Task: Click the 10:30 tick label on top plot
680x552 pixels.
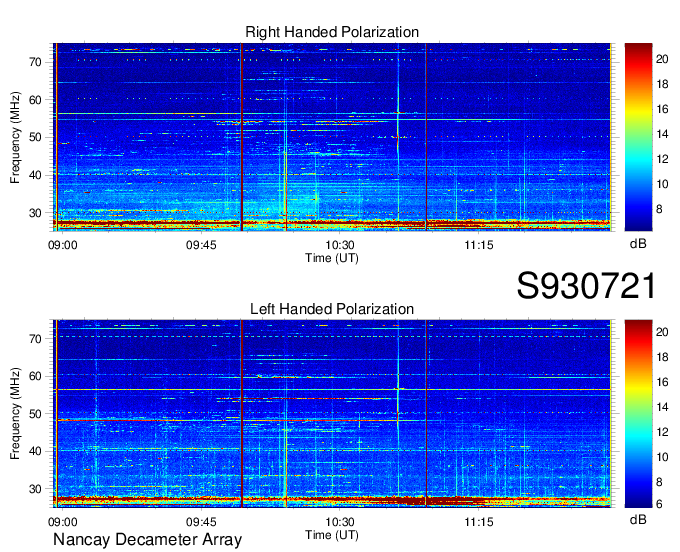Action: tap(340, 245)
